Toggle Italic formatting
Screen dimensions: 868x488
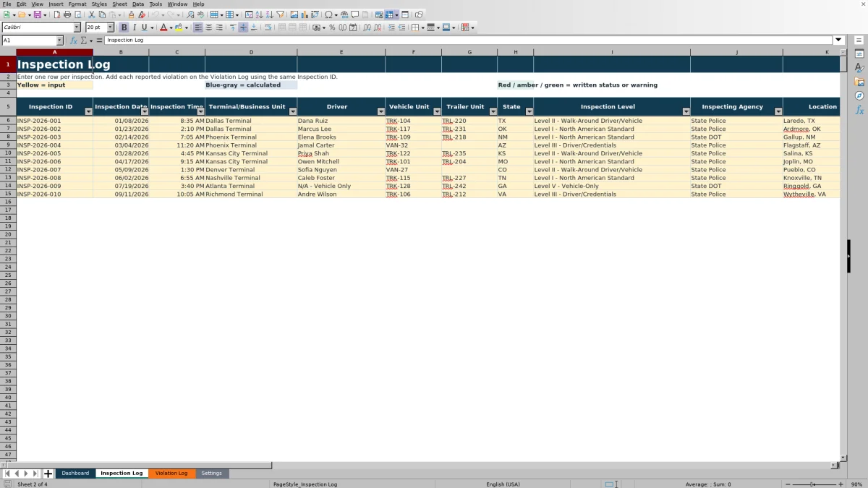(134, 27)
